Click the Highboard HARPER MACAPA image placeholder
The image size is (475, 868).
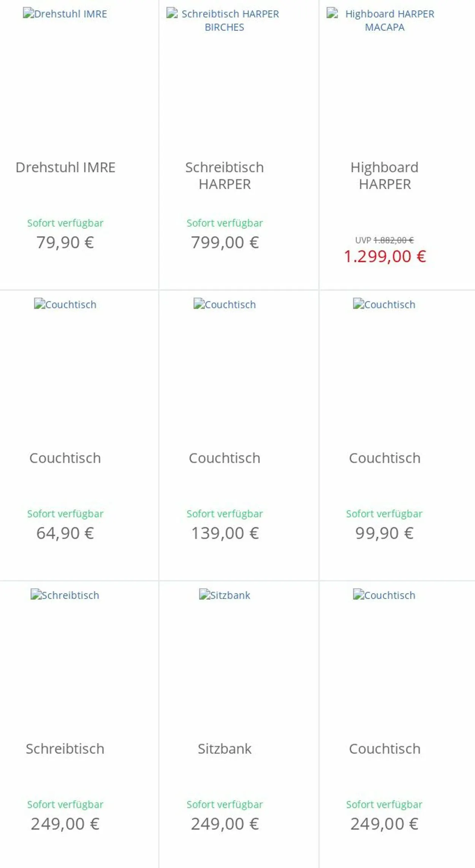[x=384, y=21]
